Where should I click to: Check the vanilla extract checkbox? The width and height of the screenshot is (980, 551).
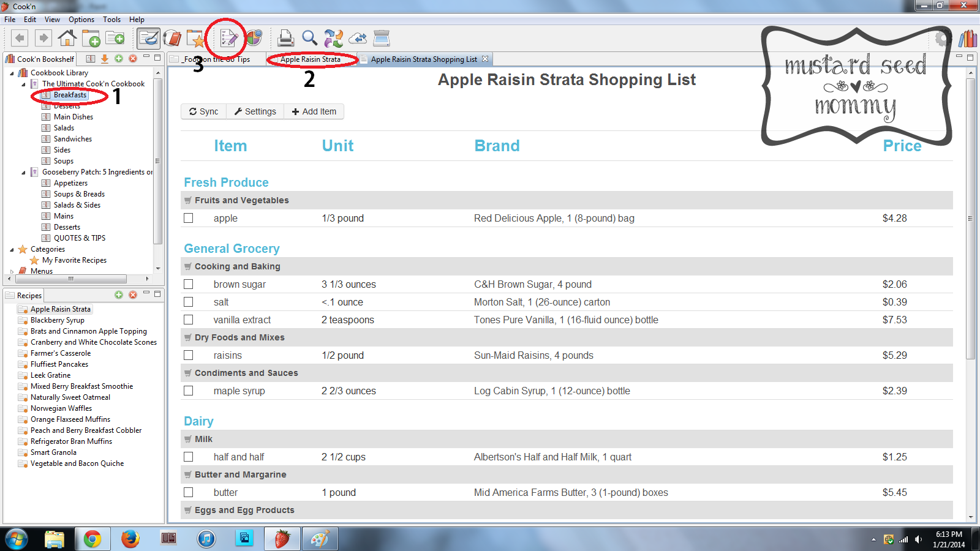(x=189, y=320)
